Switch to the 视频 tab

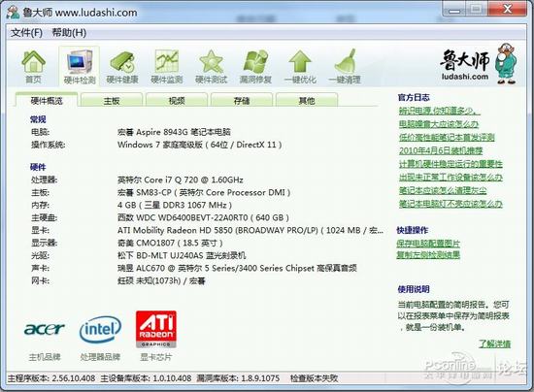pyautogui.click(x=177, y=100)
